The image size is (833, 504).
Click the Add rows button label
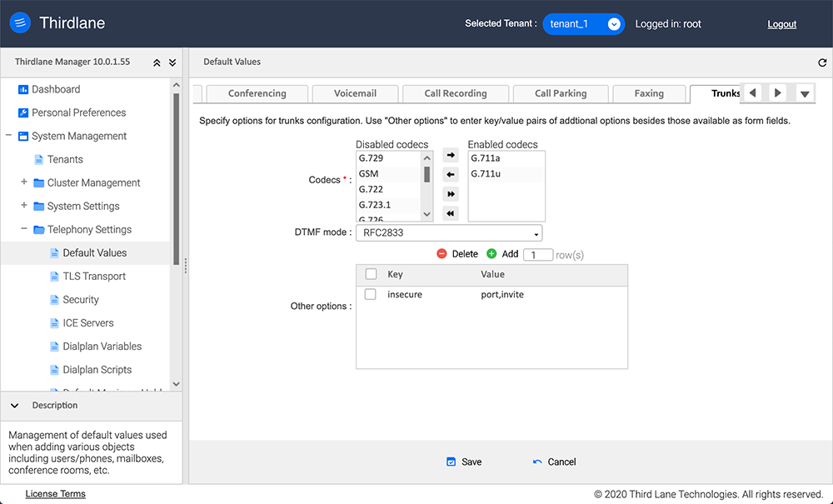510,254
